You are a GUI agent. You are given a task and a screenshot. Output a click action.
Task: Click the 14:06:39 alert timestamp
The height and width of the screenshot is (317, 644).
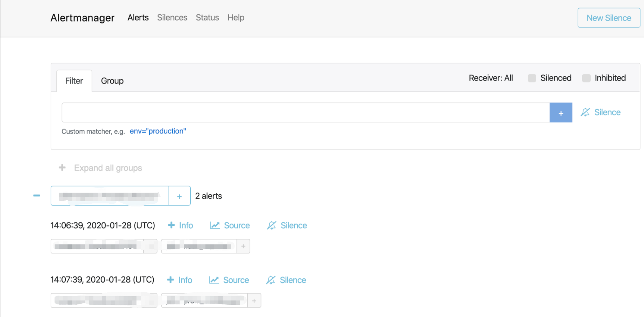point(103,225)
